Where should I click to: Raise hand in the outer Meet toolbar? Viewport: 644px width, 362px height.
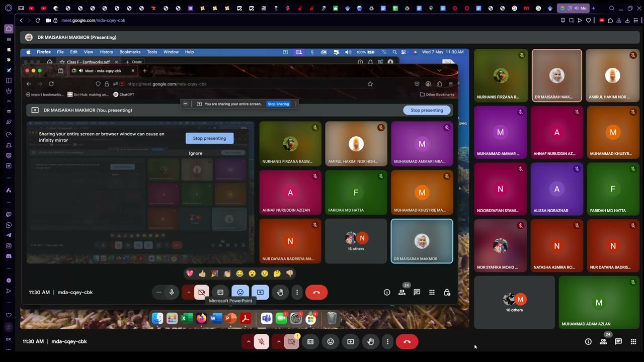tap(371, 342)
